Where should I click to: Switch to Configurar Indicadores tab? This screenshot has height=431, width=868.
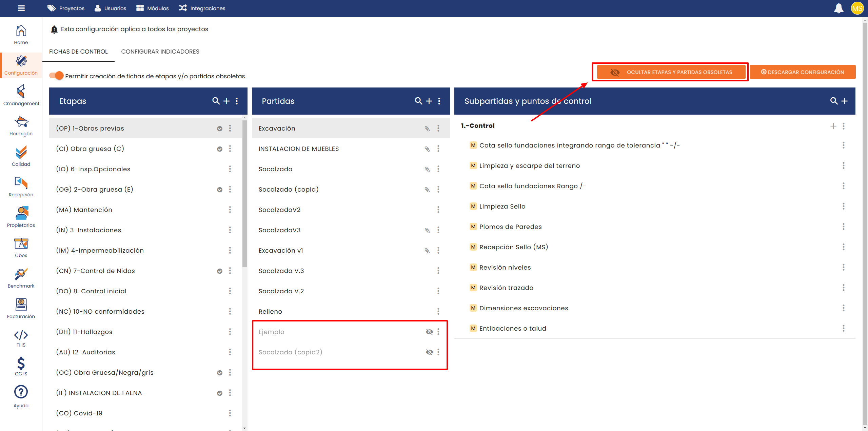click(x=160, y=52)
